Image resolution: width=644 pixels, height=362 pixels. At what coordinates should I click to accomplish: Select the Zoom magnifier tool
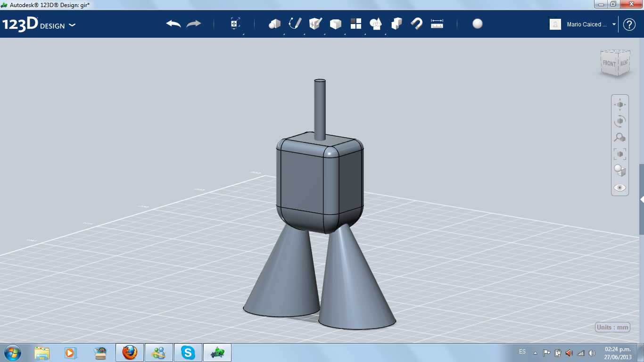620,138
